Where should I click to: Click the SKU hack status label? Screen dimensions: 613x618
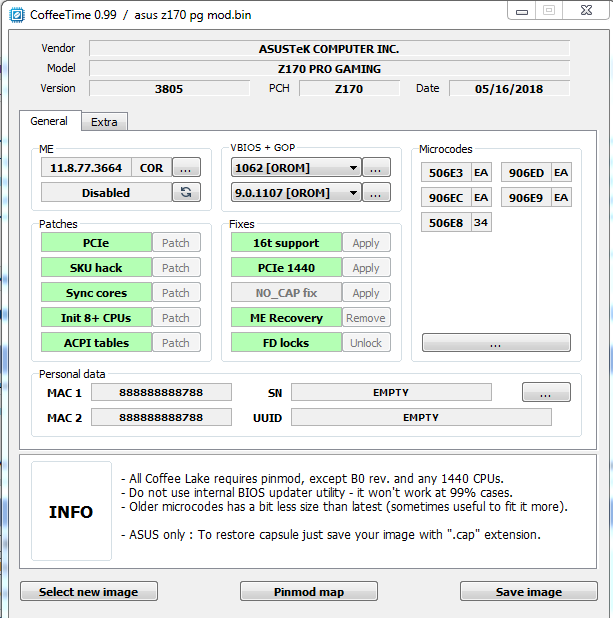point(96,268)
